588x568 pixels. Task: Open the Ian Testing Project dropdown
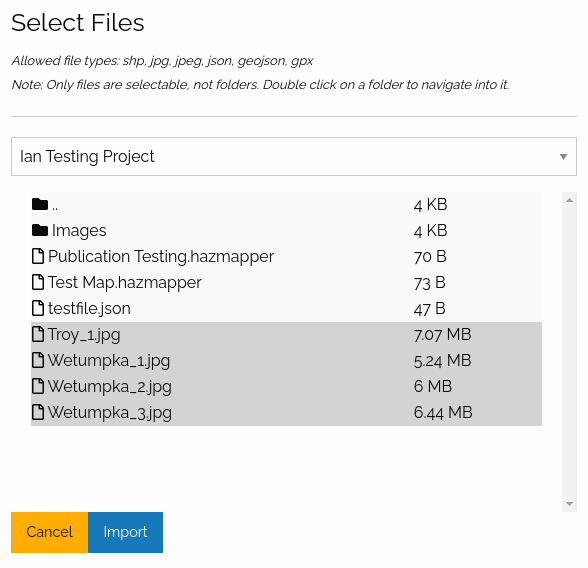(x=294, y=156)
